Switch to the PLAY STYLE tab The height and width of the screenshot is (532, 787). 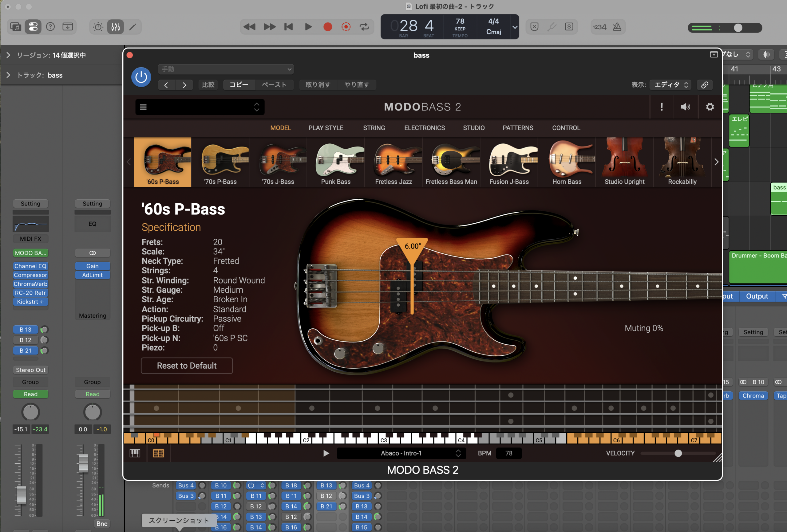tap(326, 128)
